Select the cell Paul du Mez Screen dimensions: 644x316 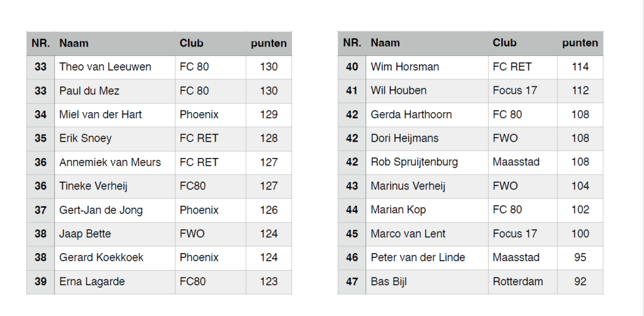click(x=114, y=91)
